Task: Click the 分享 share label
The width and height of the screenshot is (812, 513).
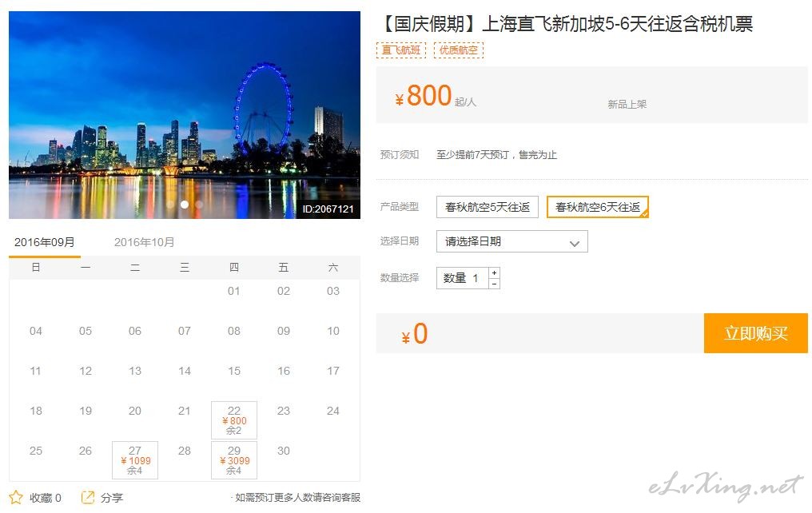Action: [x=112, y=498]
